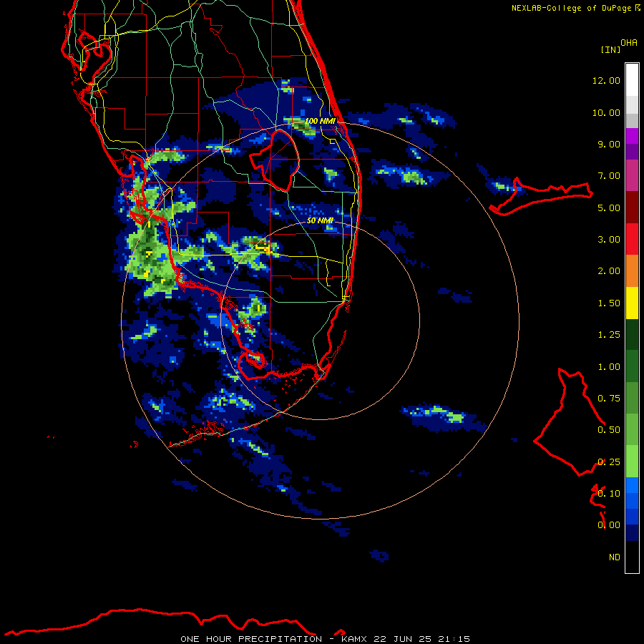Click the Andros island outline at right
644x644 pixels.
pyautogui.click(x=570, y=422)
